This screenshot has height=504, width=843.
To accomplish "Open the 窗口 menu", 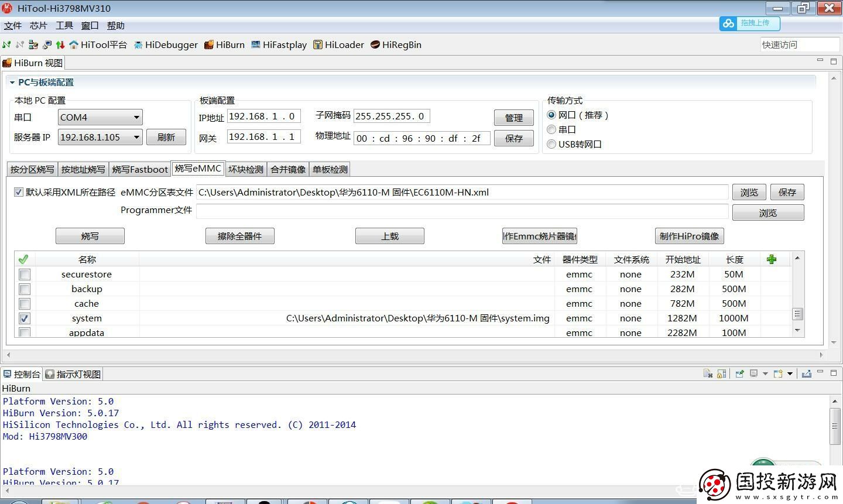I will tap(90, 26).
